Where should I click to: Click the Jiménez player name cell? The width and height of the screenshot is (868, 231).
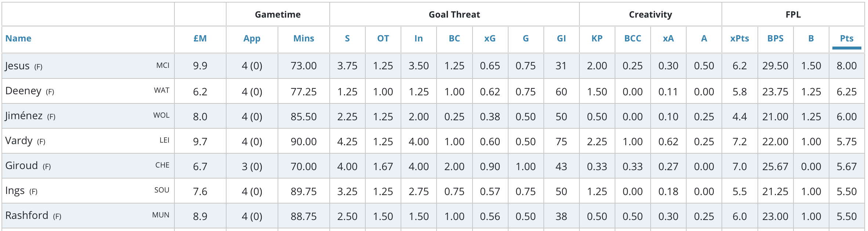coord(23,116)
